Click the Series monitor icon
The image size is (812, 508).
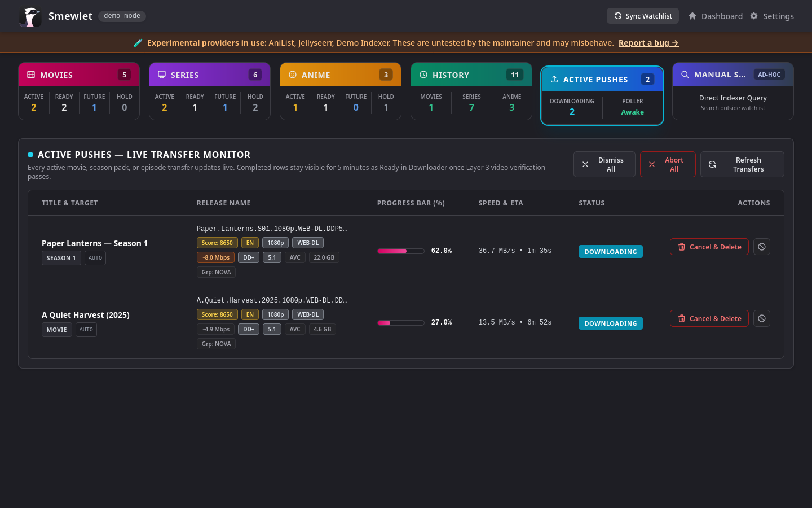tap(162, 75)
